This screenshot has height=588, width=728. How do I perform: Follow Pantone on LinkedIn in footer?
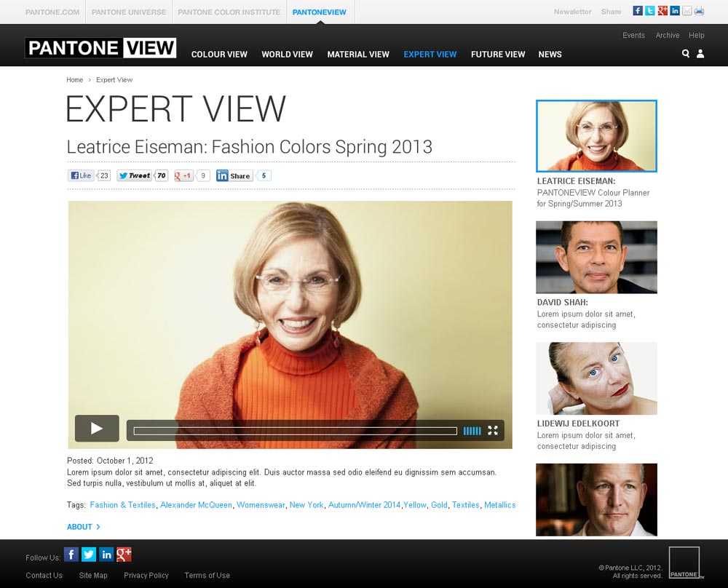(x=106, y=554)
